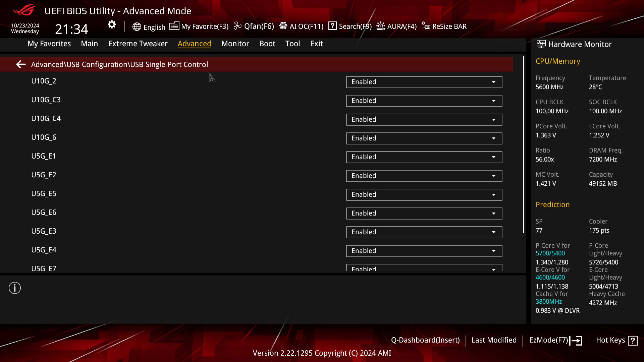The width and height of the screenshot is (644, 362).
Task: Select Extreme Tweaker menu tab
Action: click(x=138, y=43)
